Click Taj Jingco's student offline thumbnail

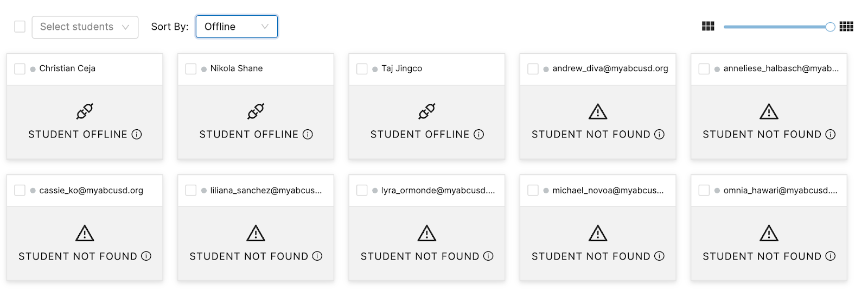point(427,122)
